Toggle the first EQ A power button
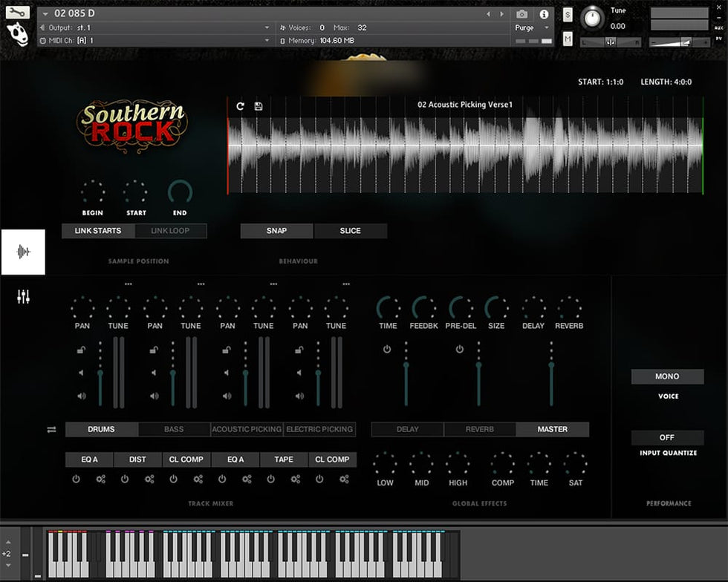 coord(76,480)
